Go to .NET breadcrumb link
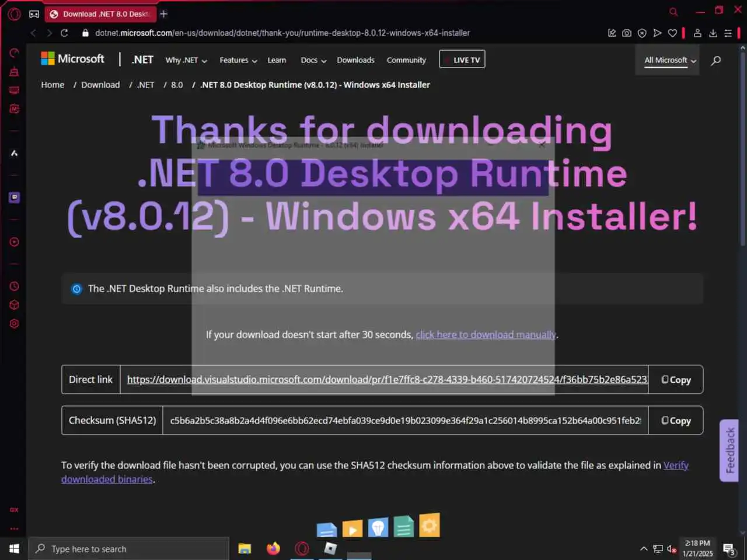The width and height of the screenshot is (747, 560). pos(145,85)
